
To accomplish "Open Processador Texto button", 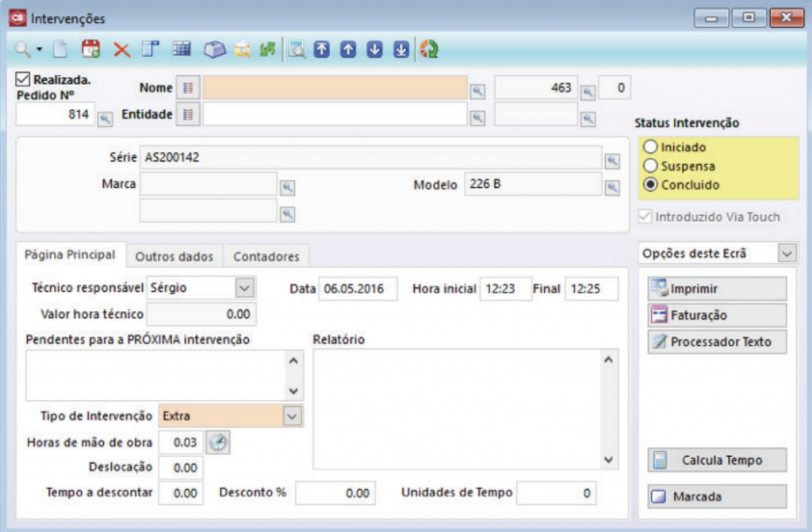I will click(717, 342).
